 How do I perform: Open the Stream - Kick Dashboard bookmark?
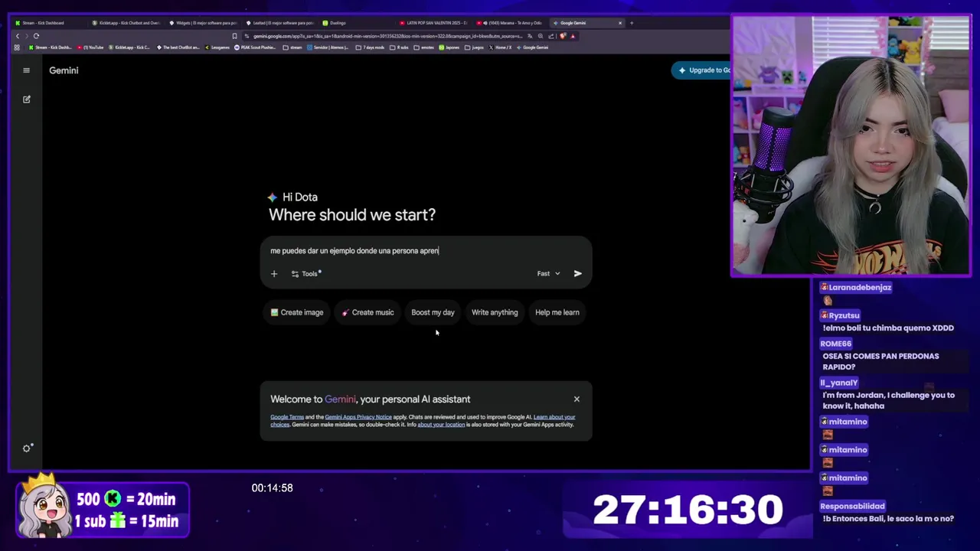tap(50, 47)
